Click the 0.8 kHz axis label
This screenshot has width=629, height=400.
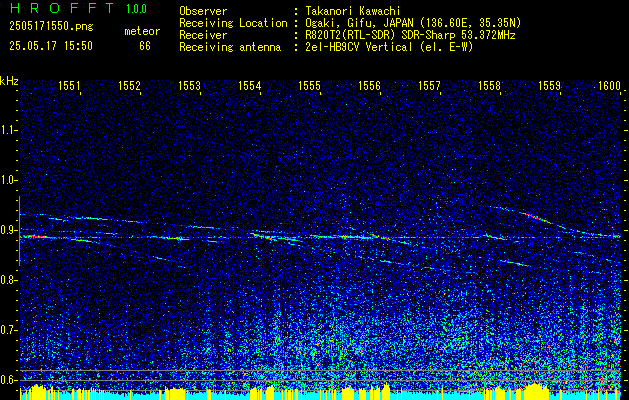click(8, 280)
